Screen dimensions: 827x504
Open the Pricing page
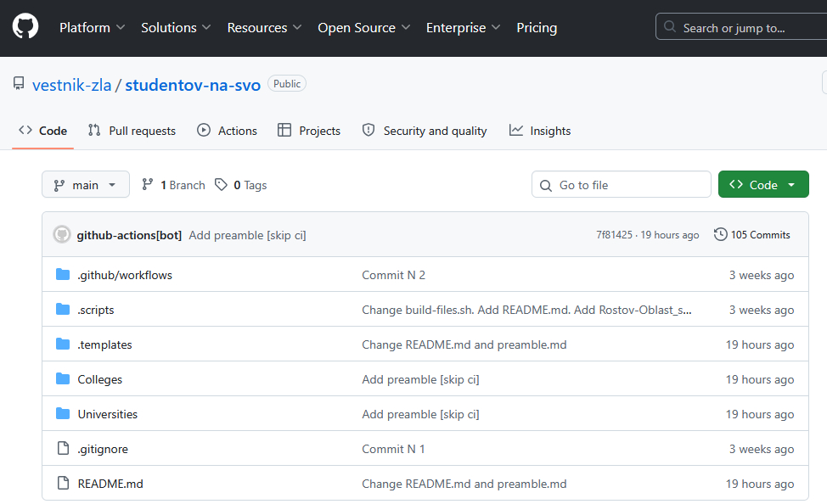pyautogui.click(x=537, y=27)
